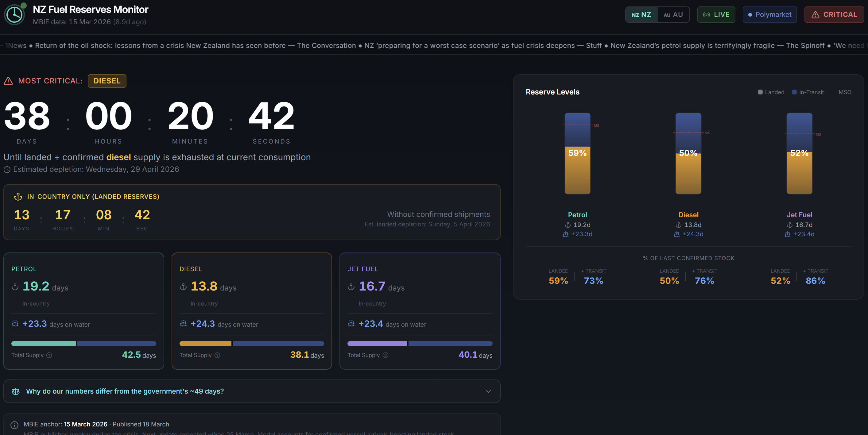Click the anchor icon in the IN-COUNTRY ONLY header
The image size is (868, 435).
[x=18, y=197]
